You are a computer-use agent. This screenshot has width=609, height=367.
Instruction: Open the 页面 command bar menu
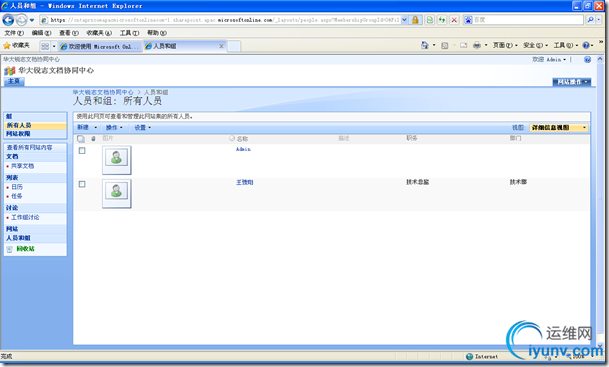click(x=505, y=45)
